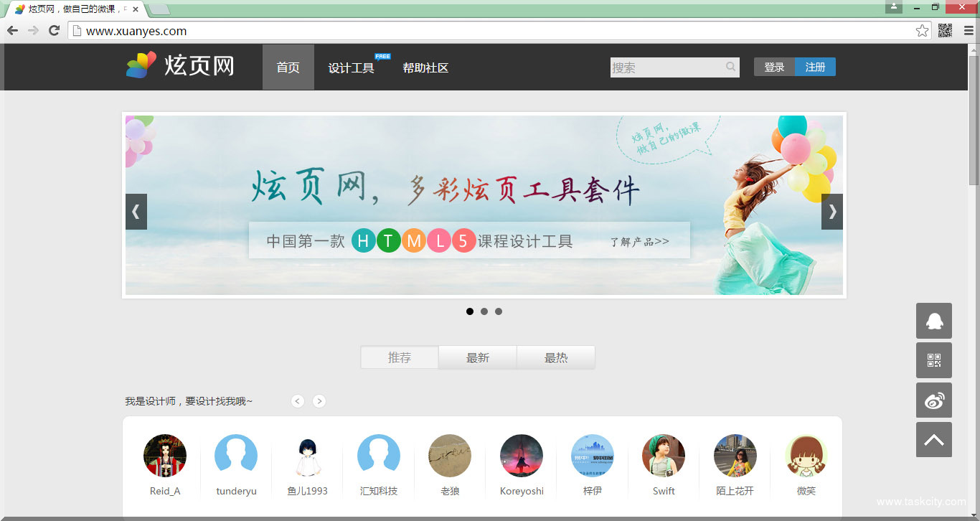The width and height of the screenshot is (980, 521).
Task: Switch to the second carousel dot
Action: [484, 311]
